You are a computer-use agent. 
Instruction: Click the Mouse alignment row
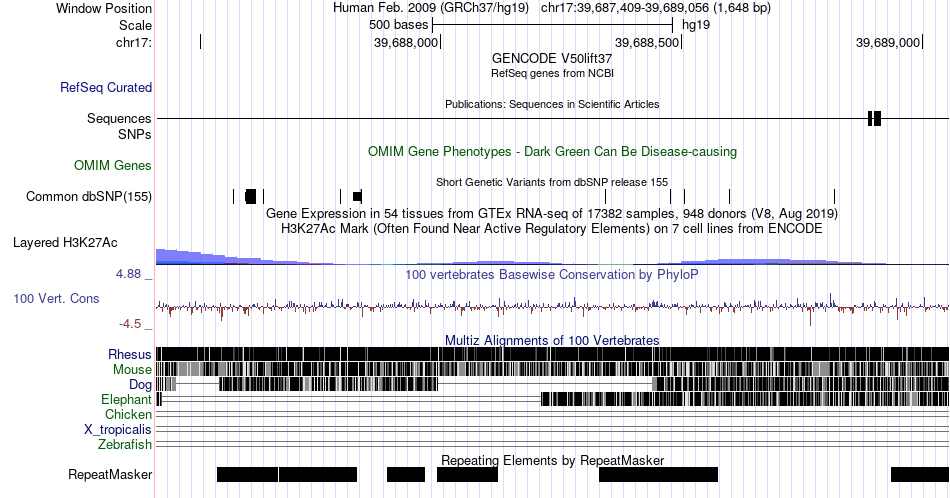[553, 370]
